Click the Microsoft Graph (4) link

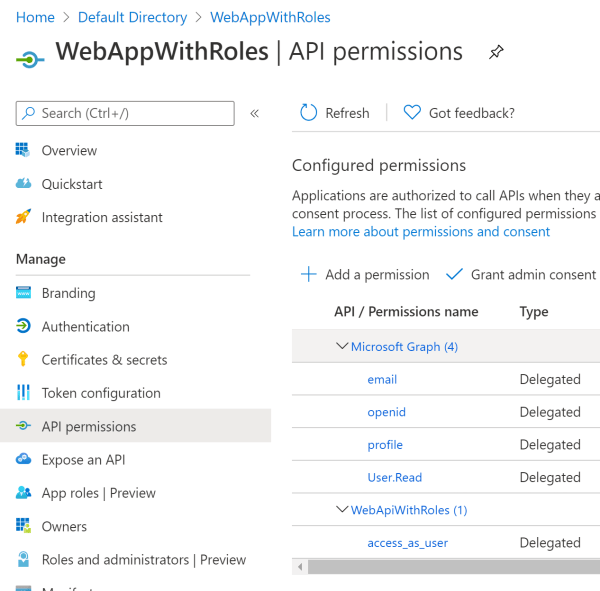pos(404,346)
